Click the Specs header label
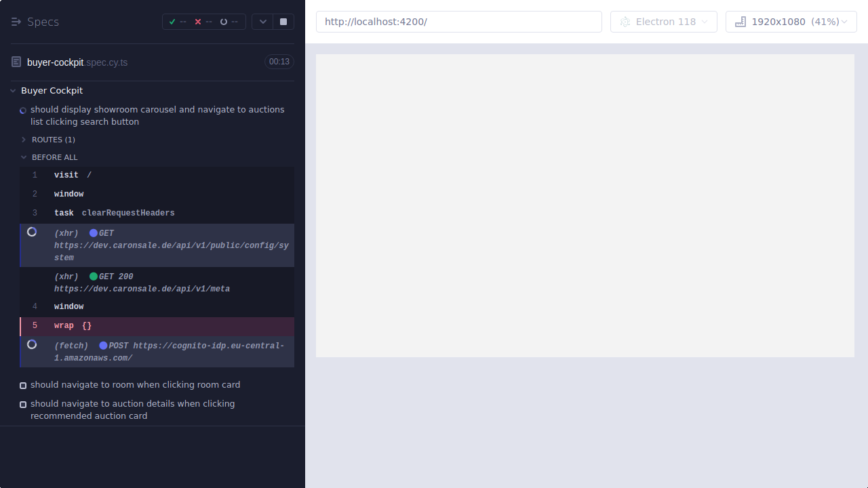 point(43,22)
